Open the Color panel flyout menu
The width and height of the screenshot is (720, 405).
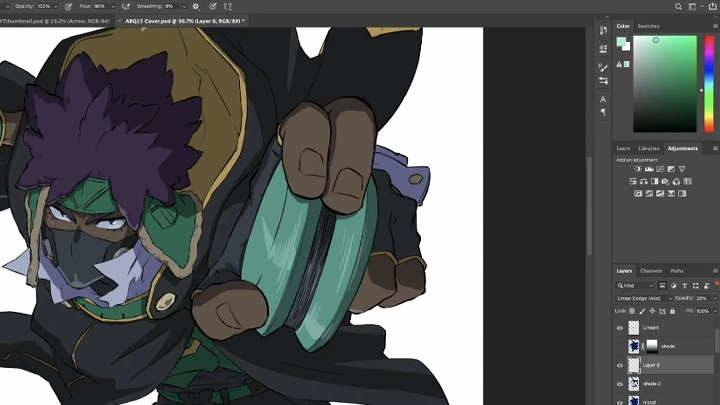(715, 26)
